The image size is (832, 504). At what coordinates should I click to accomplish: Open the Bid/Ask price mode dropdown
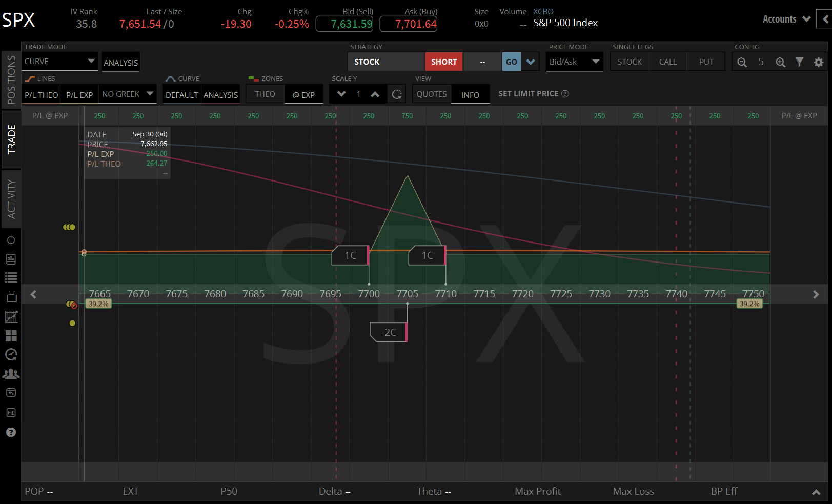574,62
